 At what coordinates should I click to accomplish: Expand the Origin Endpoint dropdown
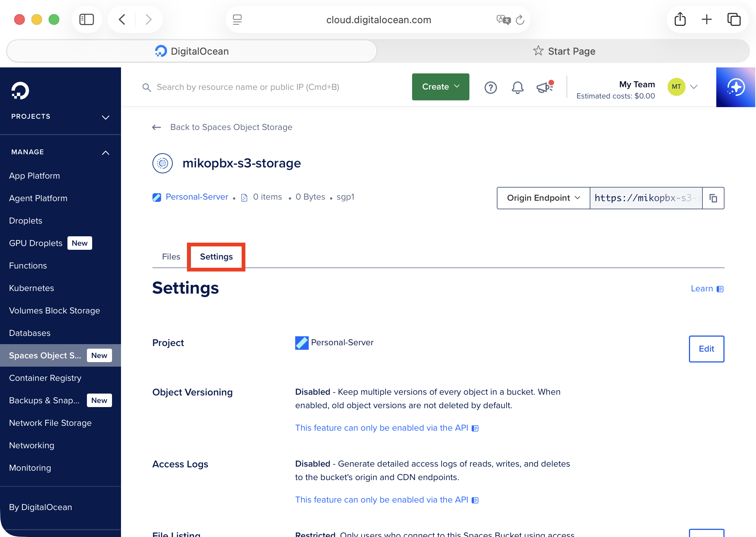[x=543, y=198]
